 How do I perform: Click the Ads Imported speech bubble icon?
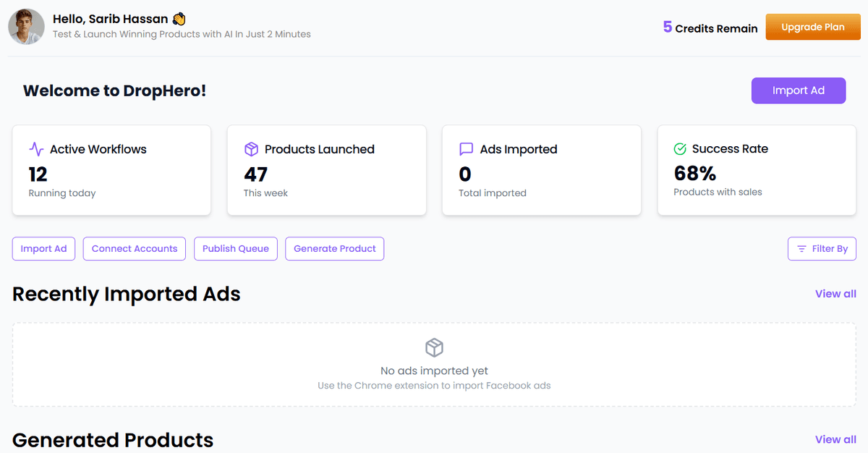point(466,149)
